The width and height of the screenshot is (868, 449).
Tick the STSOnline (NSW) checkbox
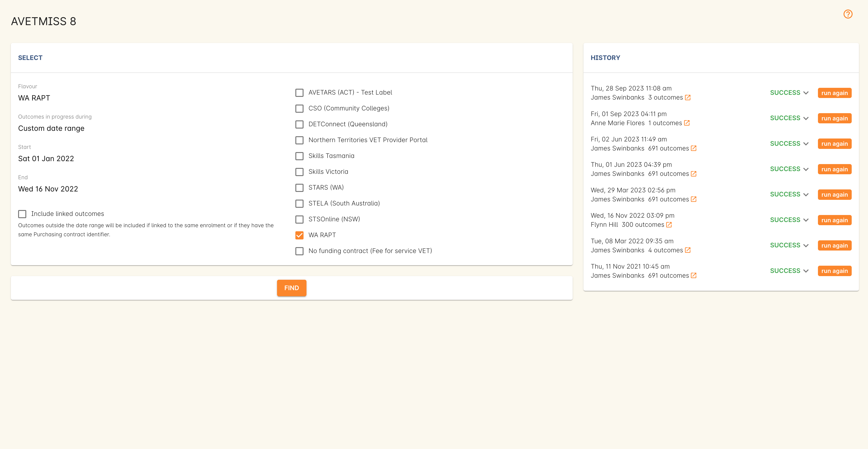pos(299,219)
